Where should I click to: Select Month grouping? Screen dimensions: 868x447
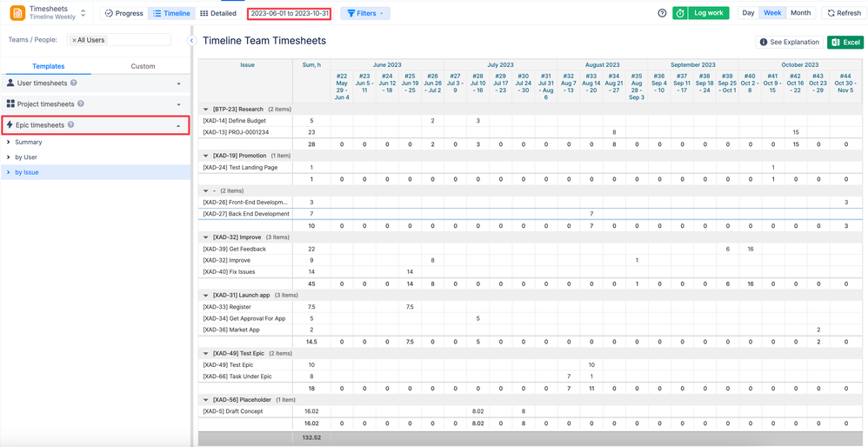[800, 13]
